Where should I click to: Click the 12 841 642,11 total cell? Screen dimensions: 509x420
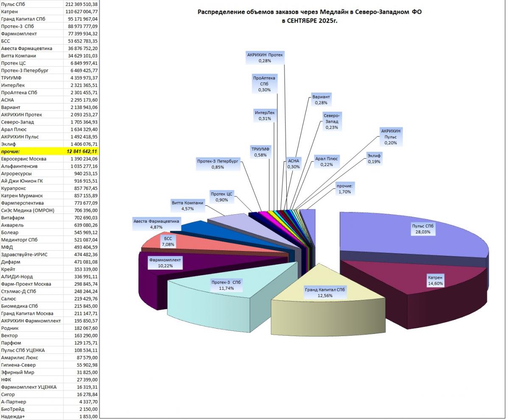click(x=81, y=151)
